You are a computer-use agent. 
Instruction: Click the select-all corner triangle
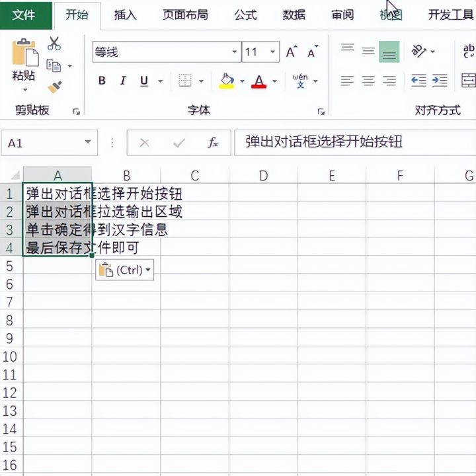click(15, 175)
